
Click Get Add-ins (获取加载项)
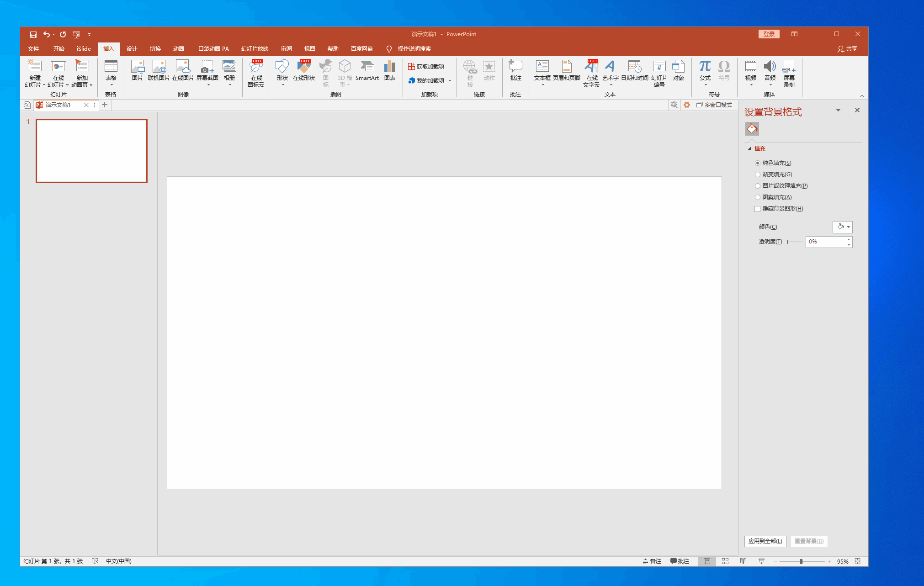(426, 67)
